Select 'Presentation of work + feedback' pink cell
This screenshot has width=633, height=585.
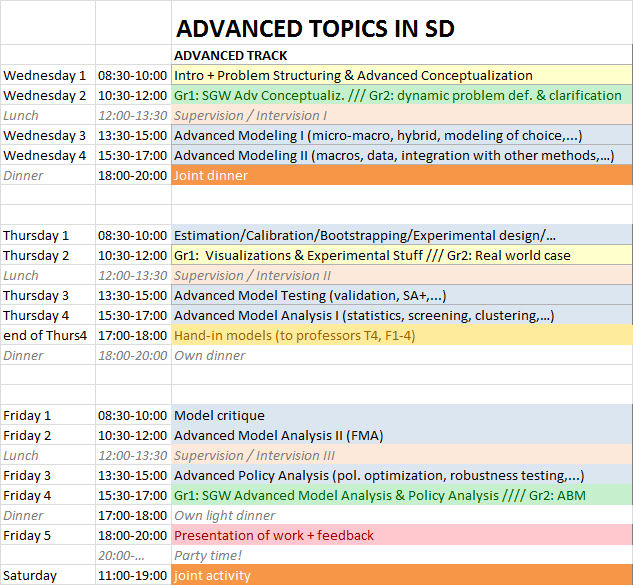click(x=402, y=535)
